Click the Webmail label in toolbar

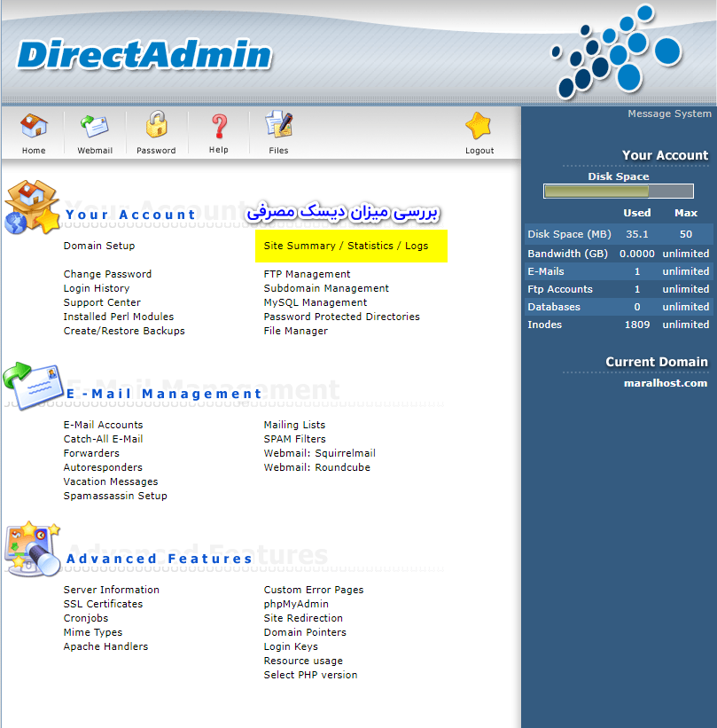[95, 151]
